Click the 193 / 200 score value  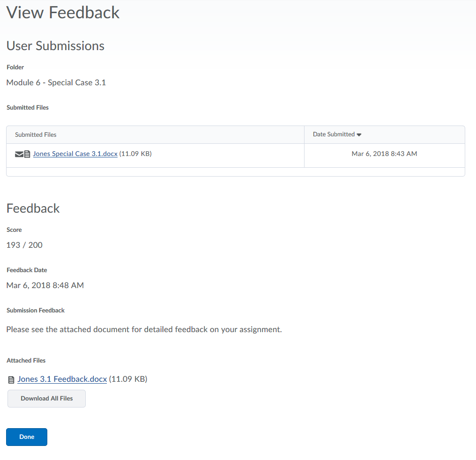pos(24,245)
